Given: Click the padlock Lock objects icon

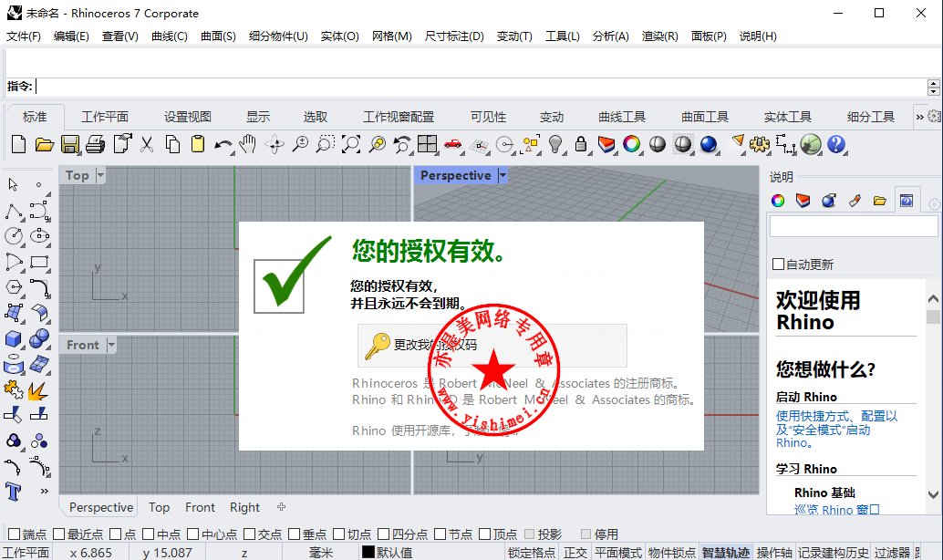Looking at the screenshot, I should point(580,144).
